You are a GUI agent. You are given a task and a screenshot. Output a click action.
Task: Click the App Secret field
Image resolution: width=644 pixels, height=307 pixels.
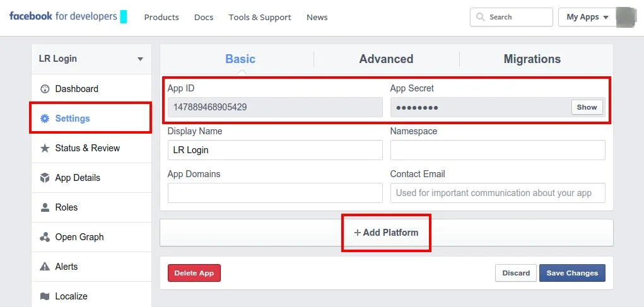click(x=498, y=107)
